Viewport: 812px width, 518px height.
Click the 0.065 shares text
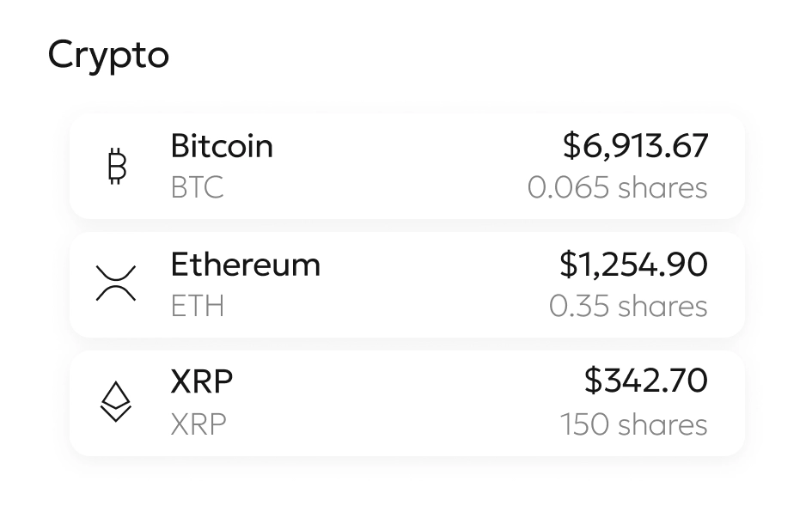tap(617, 187)
